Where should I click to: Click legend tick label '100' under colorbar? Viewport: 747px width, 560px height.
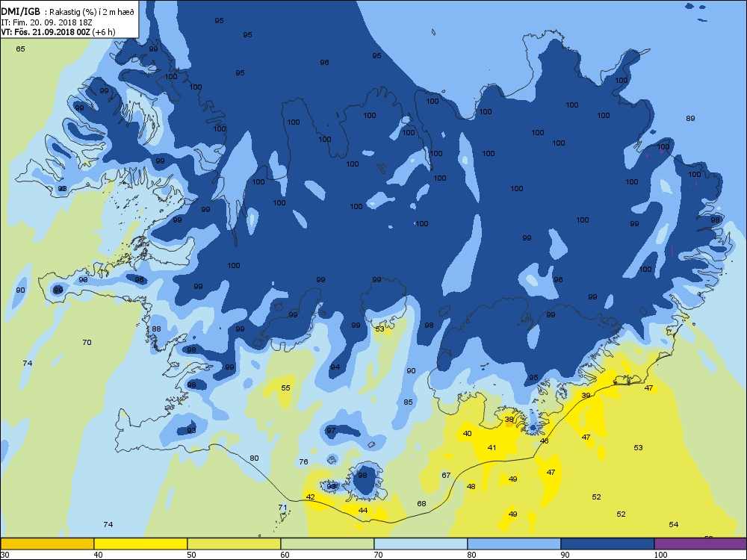660,555
